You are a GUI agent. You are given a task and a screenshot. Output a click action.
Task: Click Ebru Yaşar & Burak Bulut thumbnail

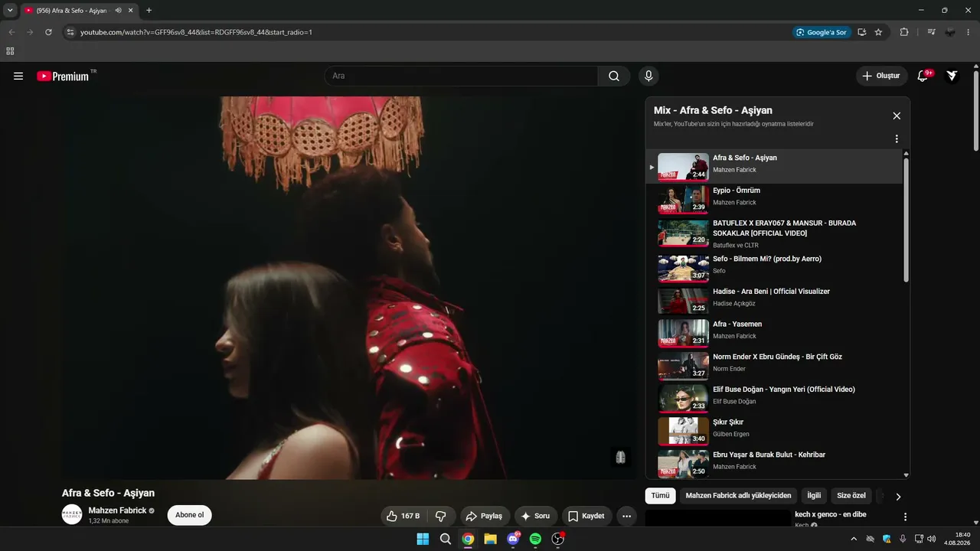point(683,464)
